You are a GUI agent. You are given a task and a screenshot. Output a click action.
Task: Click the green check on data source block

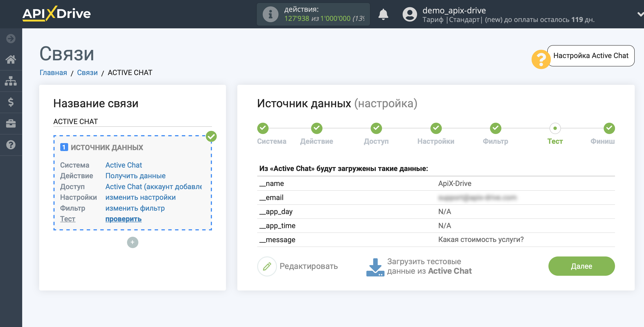pyautogui.click(x=211, y=137)
